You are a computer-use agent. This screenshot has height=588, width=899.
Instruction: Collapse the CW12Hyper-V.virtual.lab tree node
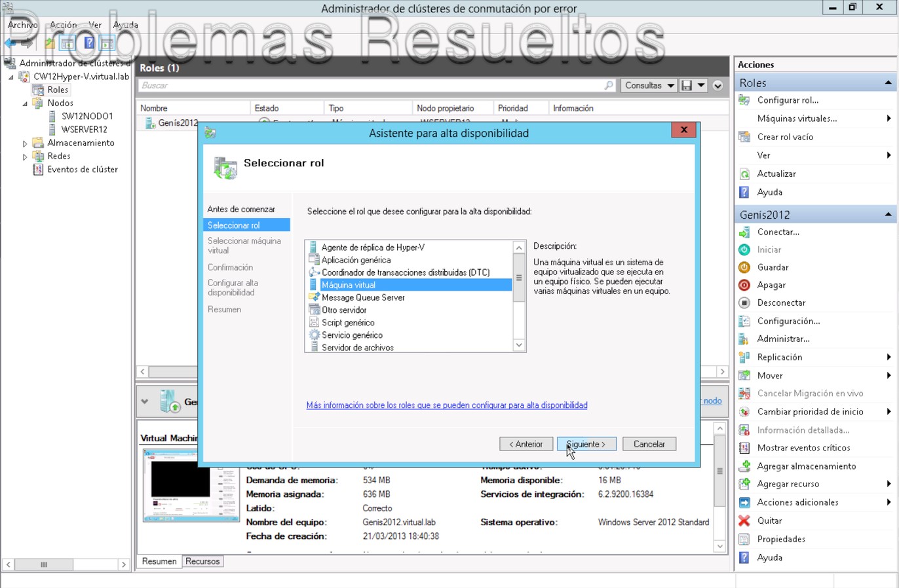[11, 77]
